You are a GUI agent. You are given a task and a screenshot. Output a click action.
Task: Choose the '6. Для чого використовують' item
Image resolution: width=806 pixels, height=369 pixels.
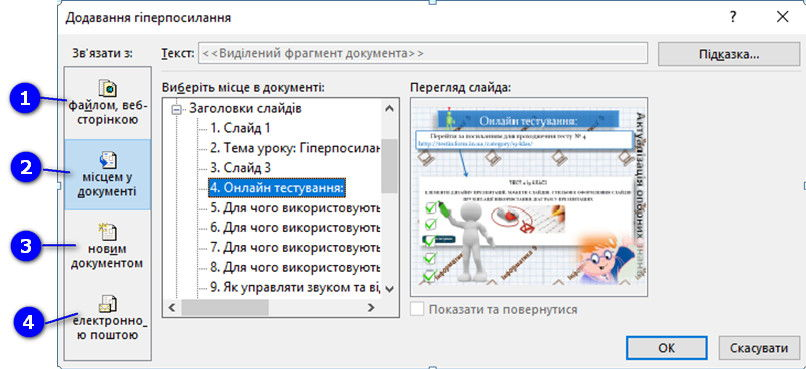295,228
